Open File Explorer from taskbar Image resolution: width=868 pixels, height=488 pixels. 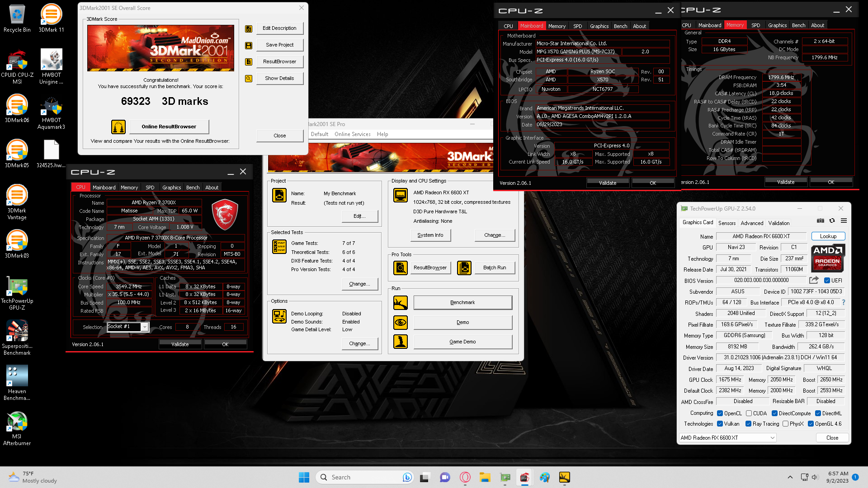pos(485,477)
